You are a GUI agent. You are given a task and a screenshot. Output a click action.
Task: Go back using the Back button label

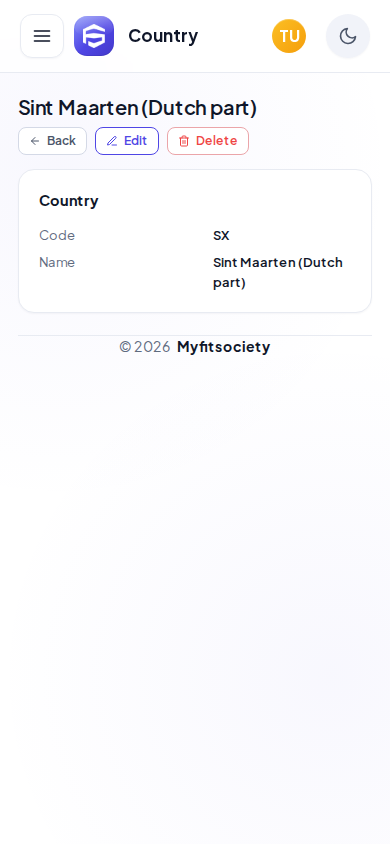tap(61, 140)
